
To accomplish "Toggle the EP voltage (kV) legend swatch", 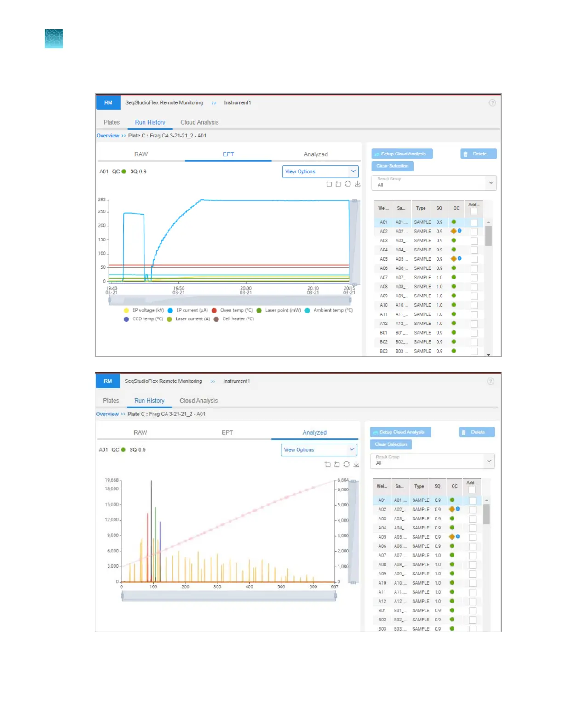I will (126, 310).
